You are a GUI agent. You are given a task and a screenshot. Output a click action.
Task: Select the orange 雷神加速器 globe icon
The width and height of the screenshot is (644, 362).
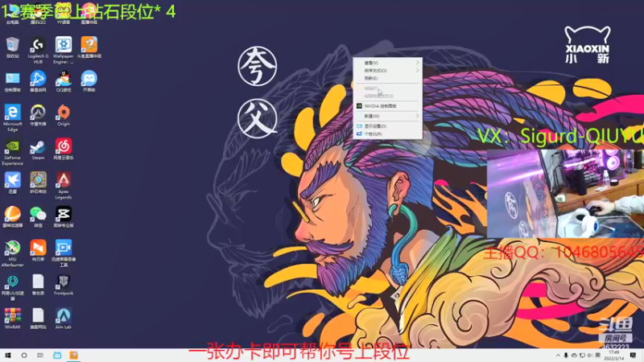point(12,217)
